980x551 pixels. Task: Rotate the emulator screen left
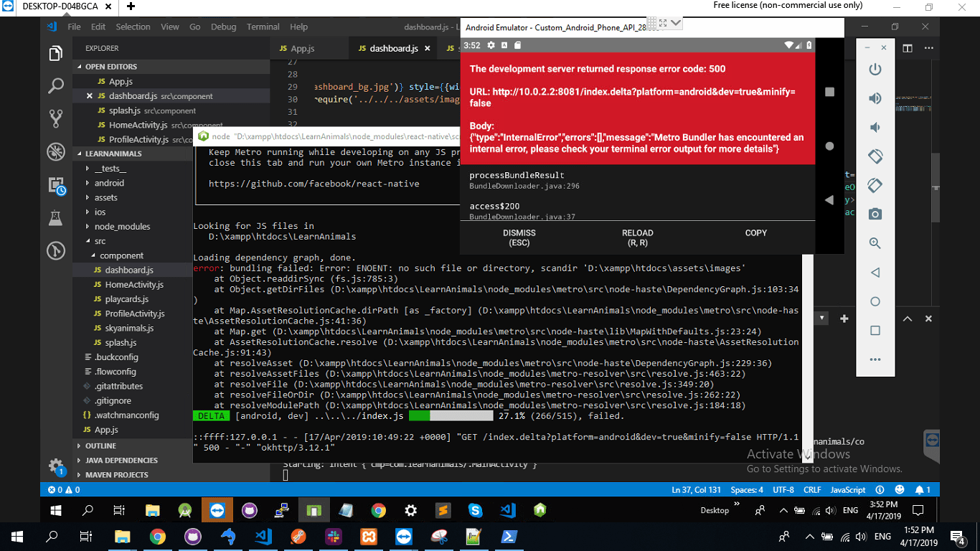[x=875, y=156]
